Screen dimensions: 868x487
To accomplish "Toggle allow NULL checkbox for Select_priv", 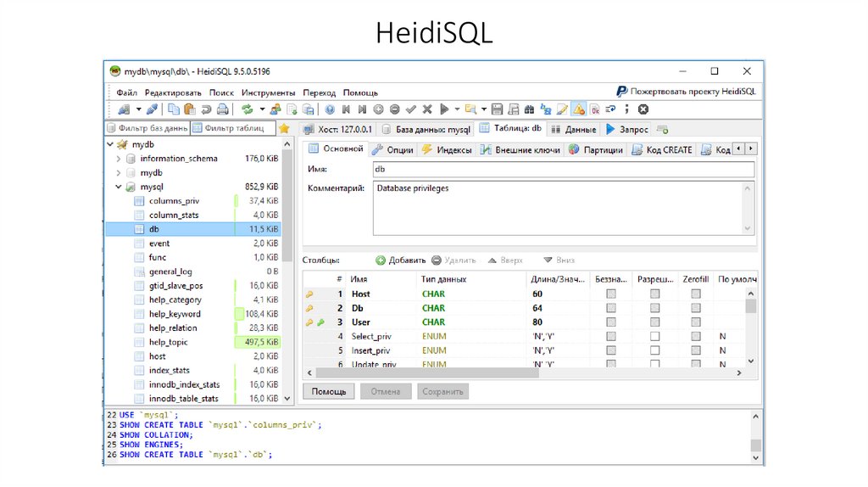I will 655,336.
